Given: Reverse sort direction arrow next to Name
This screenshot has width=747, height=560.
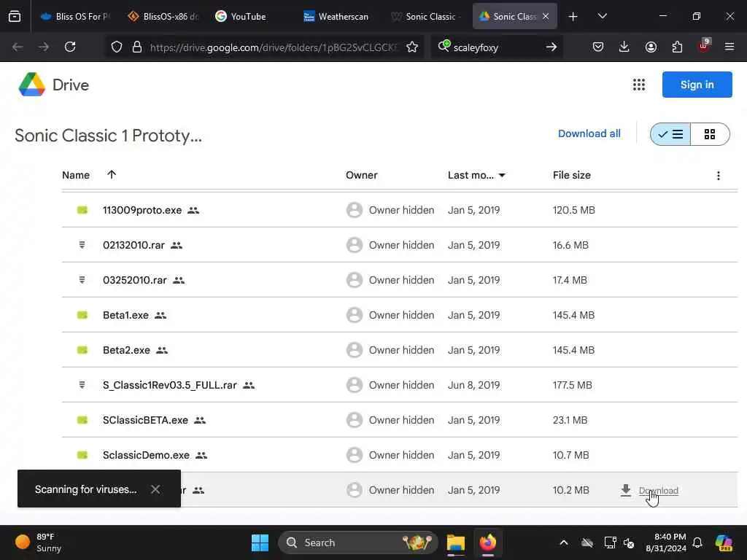Looking at the screenshot, I should point(112,175).
